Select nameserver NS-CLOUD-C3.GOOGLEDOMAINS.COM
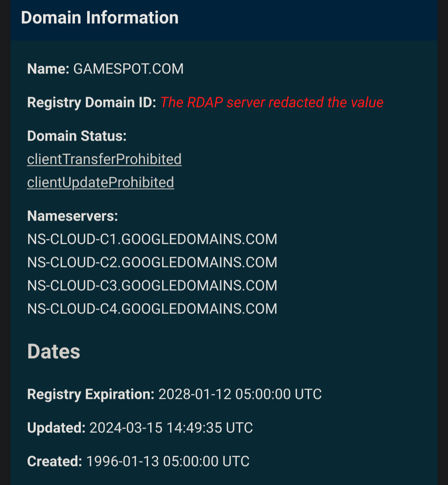 click(x=152, y=286)
